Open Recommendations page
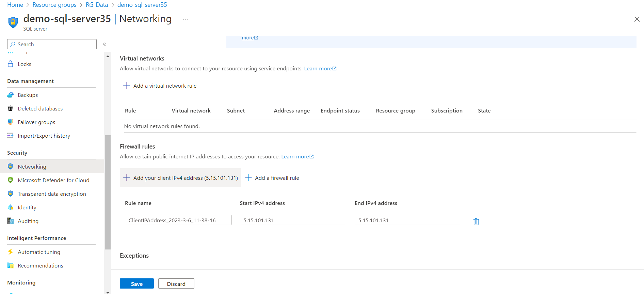 click(41, 265)
